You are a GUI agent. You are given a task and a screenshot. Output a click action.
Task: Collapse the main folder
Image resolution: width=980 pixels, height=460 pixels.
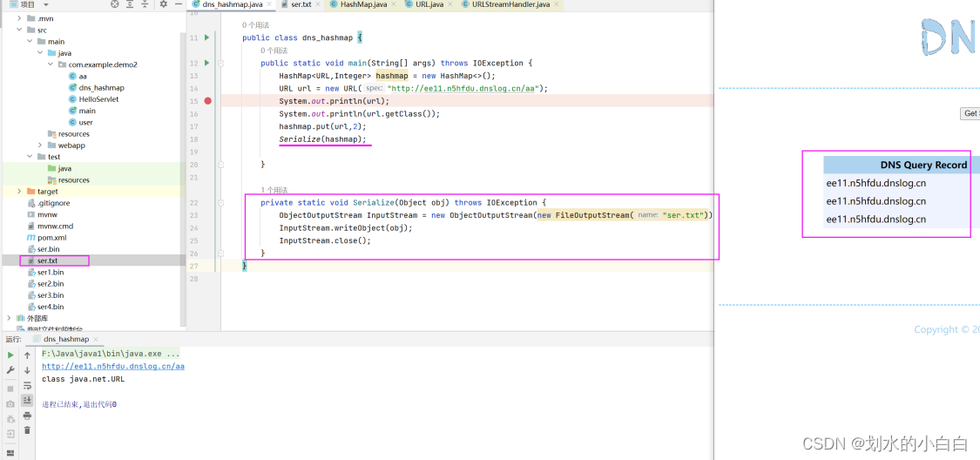point(30,42)
